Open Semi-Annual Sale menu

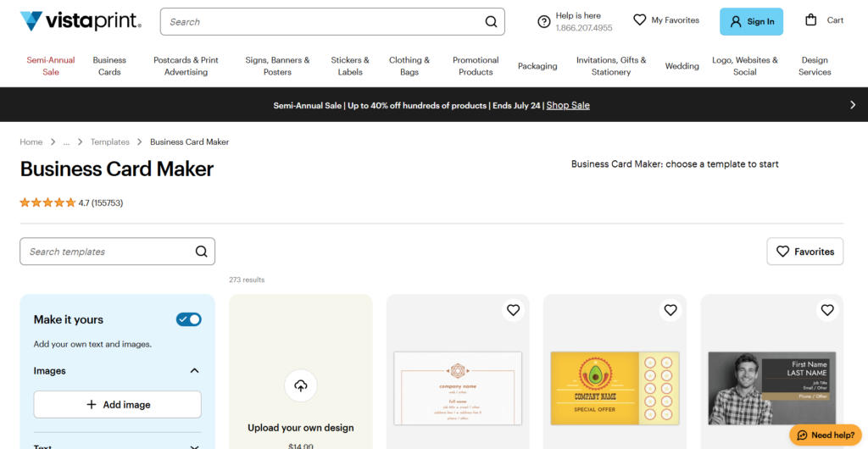[50, 66]
